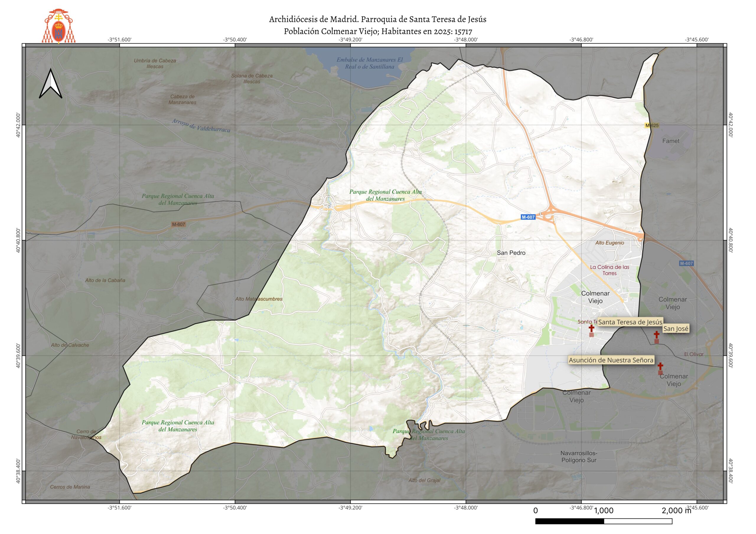The width and height of the screenshot is (756, 534).
Task: Click the map title mentioning Parroquia
Action: [x=378, y=19]
